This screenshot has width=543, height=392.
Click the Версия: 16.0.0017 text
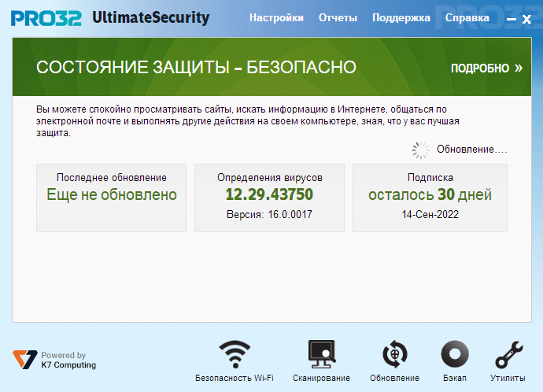269,214
